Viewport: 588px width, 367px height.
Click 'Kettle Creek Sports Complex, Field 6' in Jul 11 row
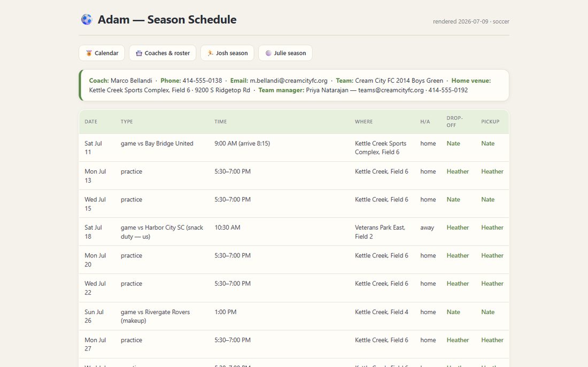[381, 147]
